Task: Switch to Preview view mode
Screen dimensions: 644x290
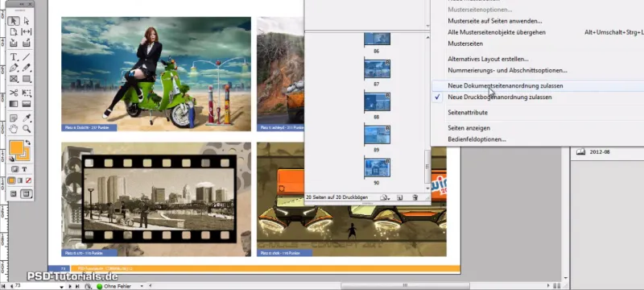Action: pos(27,193)
